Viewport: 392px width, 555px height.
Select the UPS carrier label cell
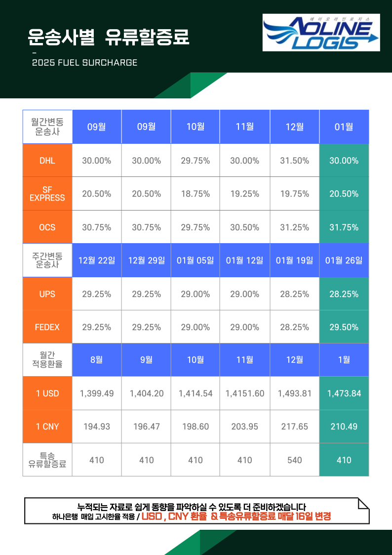[47, 294]
